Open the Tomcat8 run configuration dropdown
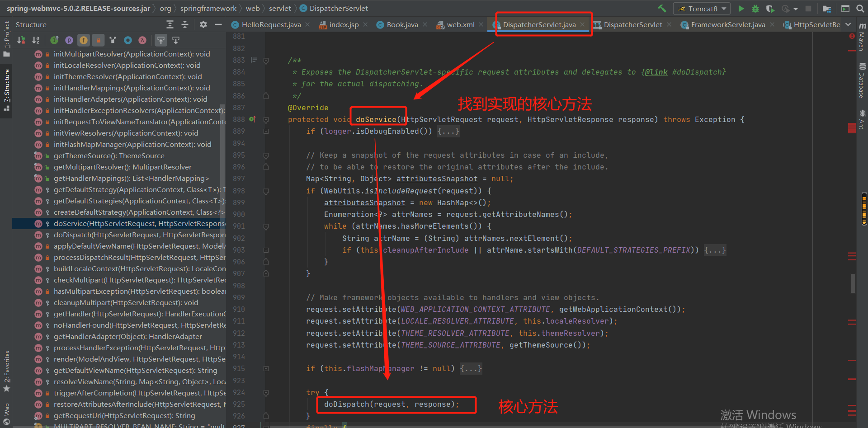 702,9
